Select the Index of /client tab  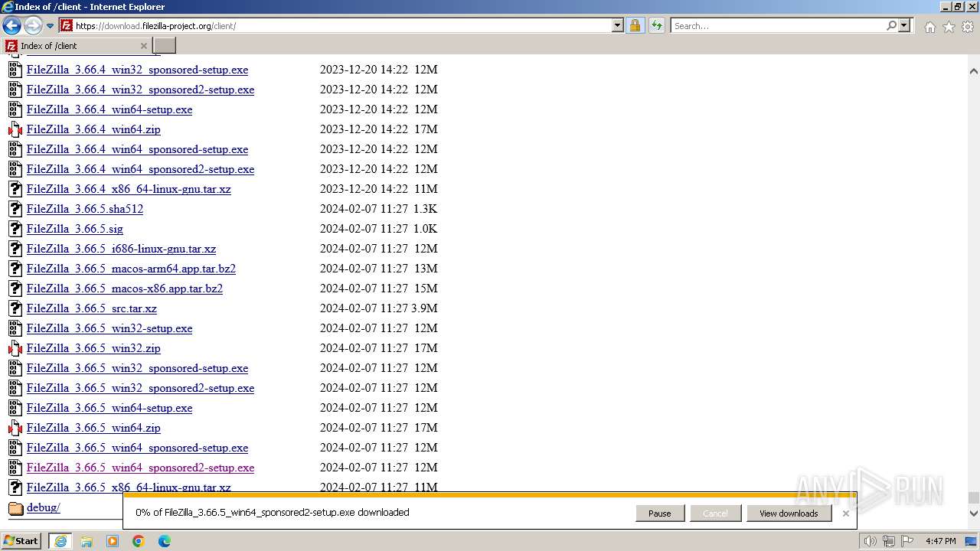pyautogui.click(x=77, y=46)
